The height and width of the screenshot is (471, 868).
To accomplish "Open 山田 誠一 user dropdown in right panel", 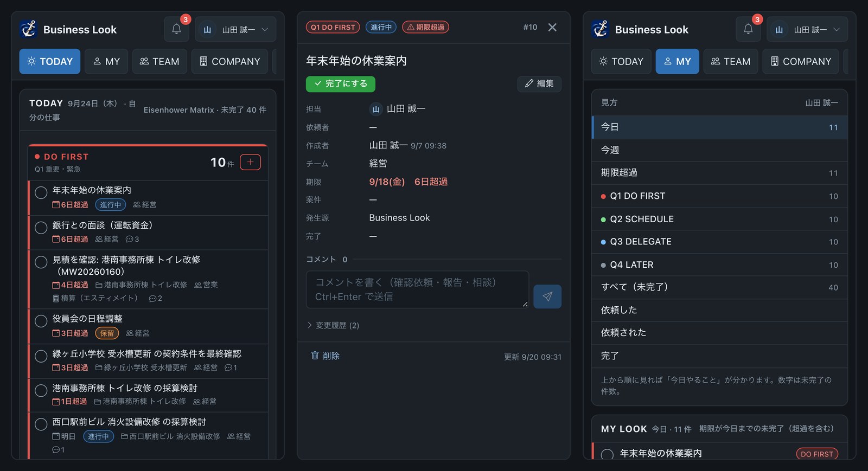I will point(807,29).
